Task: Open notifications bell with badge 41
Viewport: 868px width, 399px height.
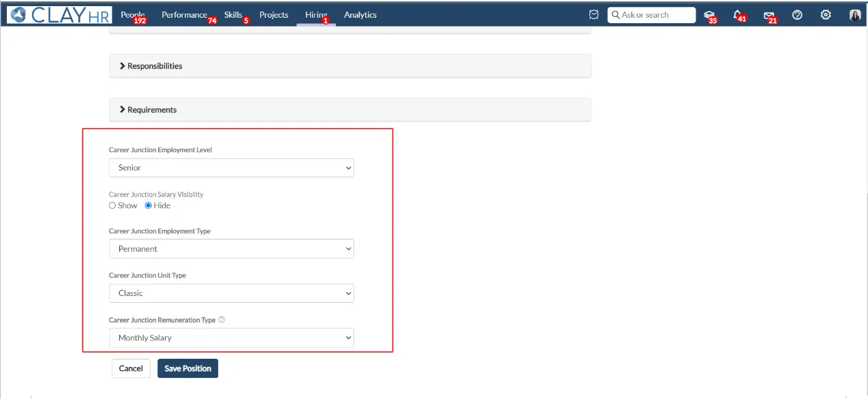Action: 739,16
